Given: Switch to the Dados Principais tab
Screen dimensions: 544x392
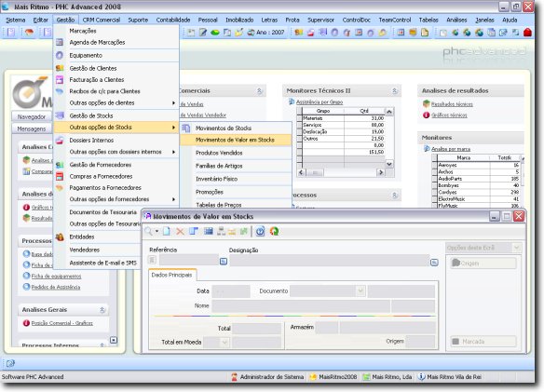Looking at the screenshot, I should [x=171, y=275].
